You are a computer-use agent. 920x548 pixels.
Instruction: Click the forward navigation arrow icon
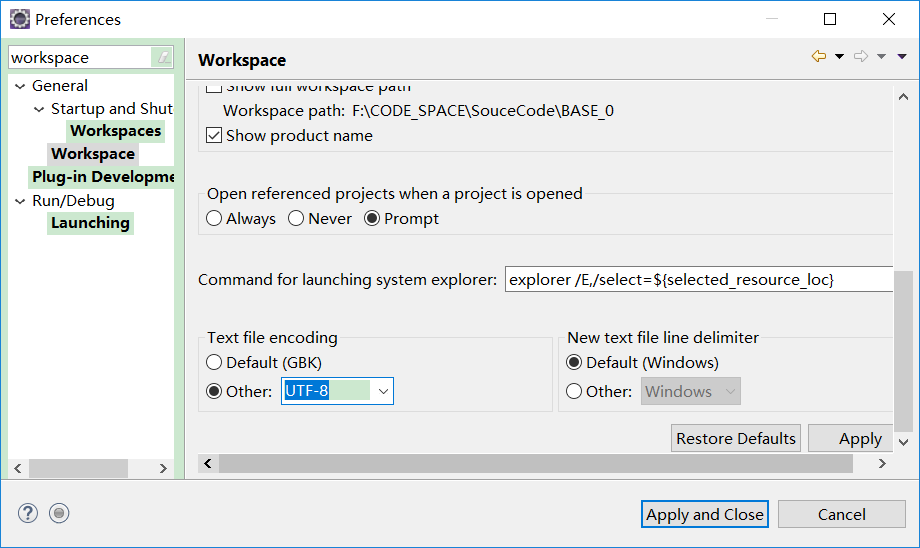[860, 57]
